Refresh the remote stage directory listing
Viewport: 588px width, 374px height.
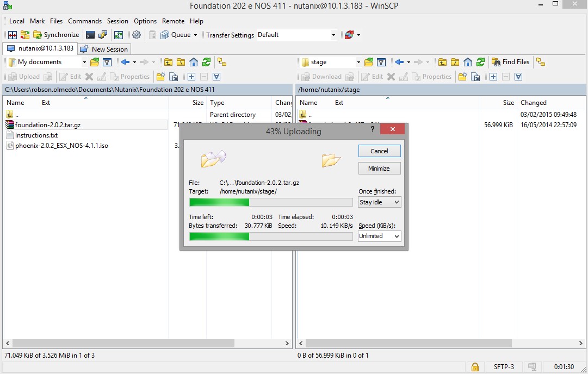pos(480,62)
